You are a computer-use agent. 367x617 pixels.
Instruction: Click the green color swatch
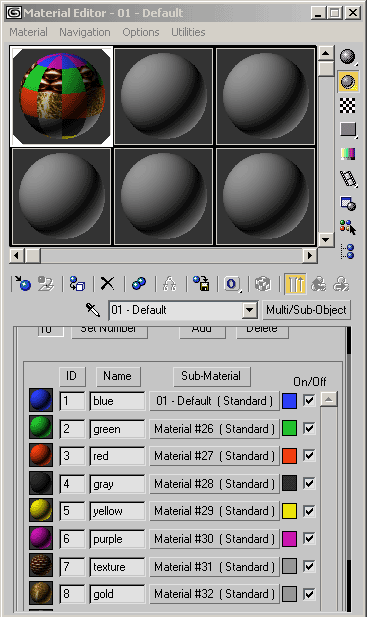coord(289,429)
